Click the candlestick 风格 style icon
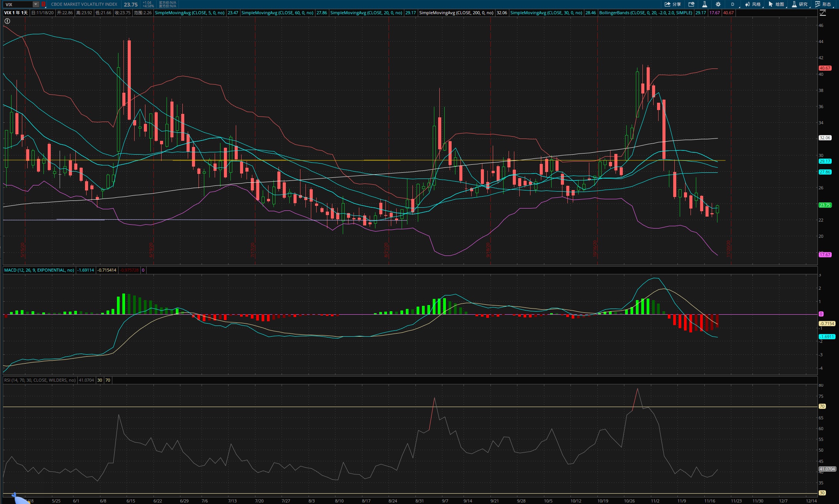 click(747, 4)
